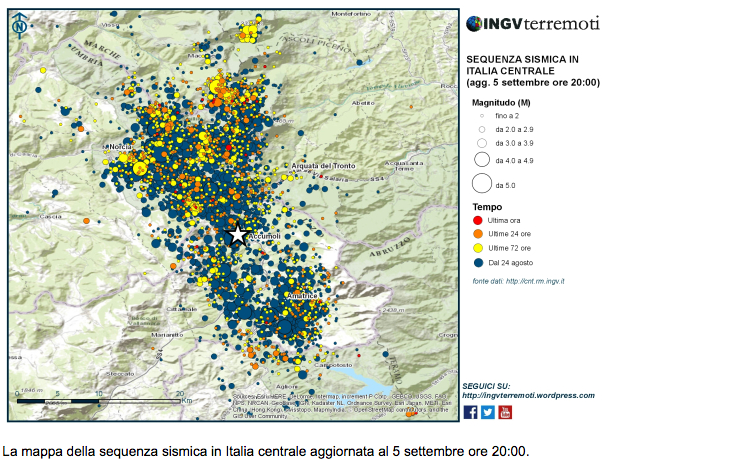The width and height of the screenshot is (739, 474).
Task: Click the Facebook icon
Action: tap(471, 411)
